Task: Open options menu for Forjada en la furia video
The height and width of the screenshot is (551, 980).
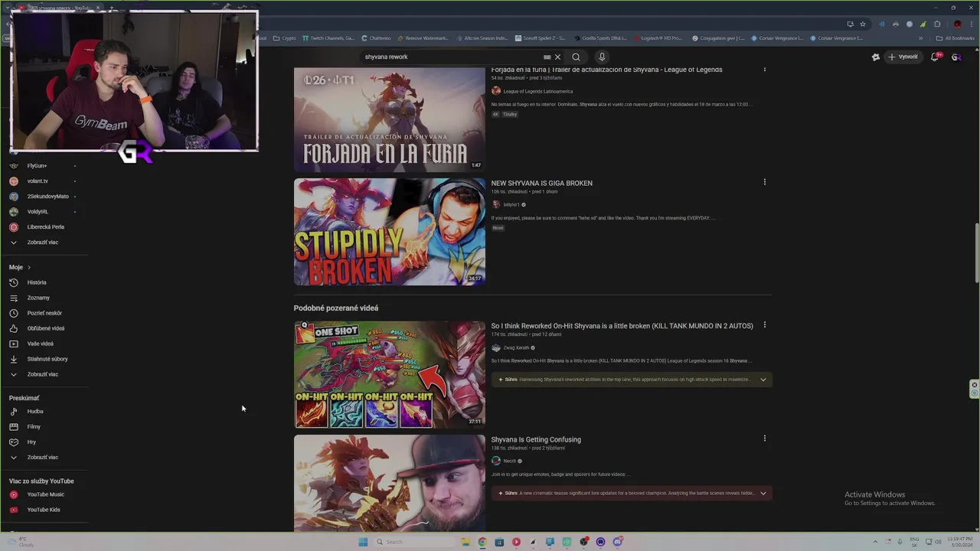Action: coord(764,69)
